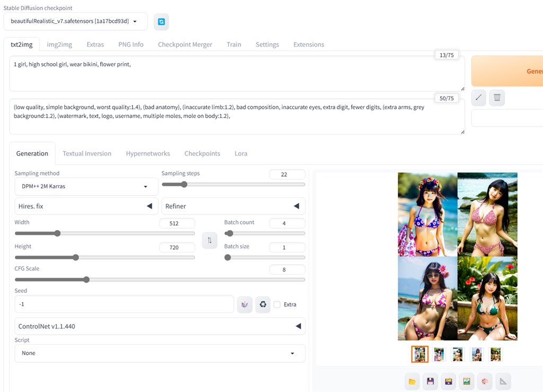The height and width of the screenshot is (392, 543).
Task: Click the 13/75 prompt token counter
Action: (446, 55)
